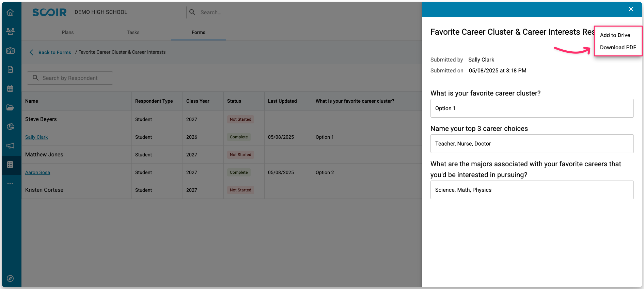
Task: Open the colleges building icon in sidebar
Action: click(x=10, y=51)
